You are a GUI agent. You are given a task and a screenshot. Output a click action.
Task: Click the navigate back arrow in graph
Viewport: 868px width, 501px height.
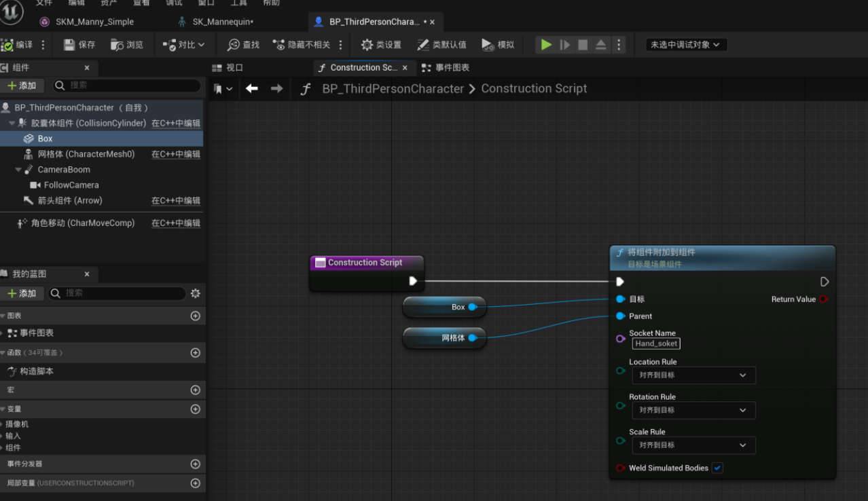[x=252, y=88]
